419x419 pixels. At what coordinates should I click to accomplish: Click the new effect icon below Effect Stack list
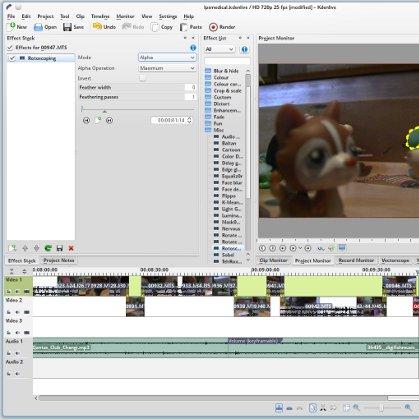pyautogui.click(x=12, y=248)
